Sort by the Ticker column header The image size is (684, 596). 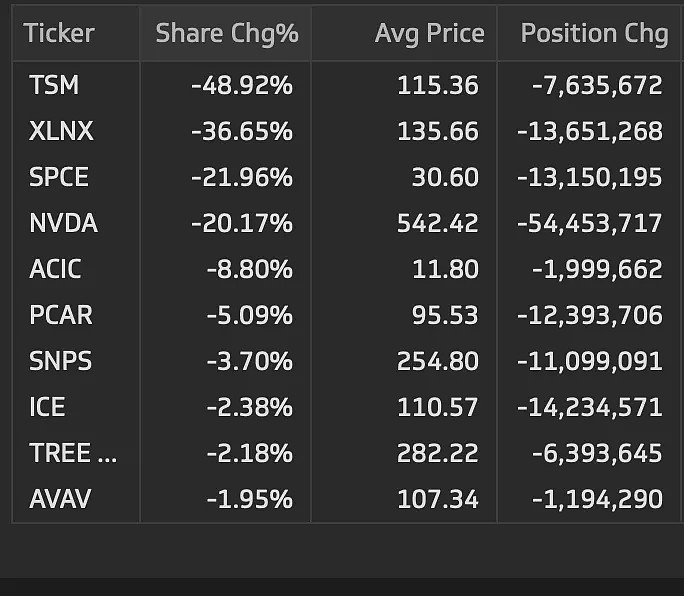pos(59,33)
